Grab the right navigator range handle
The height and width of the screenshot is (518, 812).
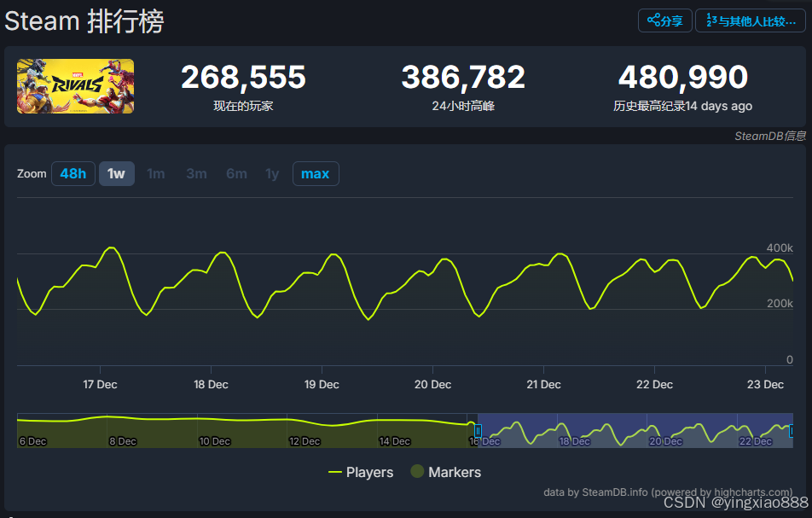[x=792, y=430]
